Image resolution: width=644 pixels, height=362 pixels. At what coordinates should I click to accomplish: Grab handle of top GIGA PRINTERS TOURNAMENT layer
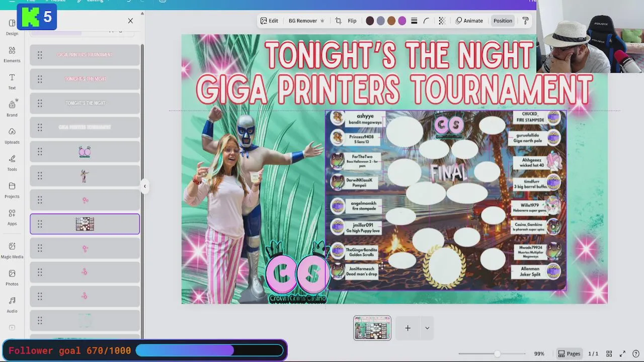point(40,55)
